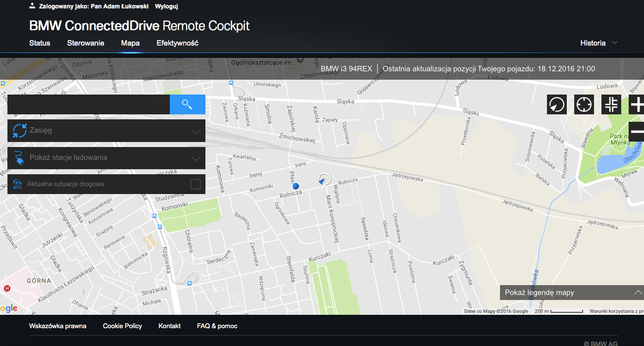The image size is (644, 346).
Task: Open the FAQ & pomoc link
Action: click(x=217, y=326)
